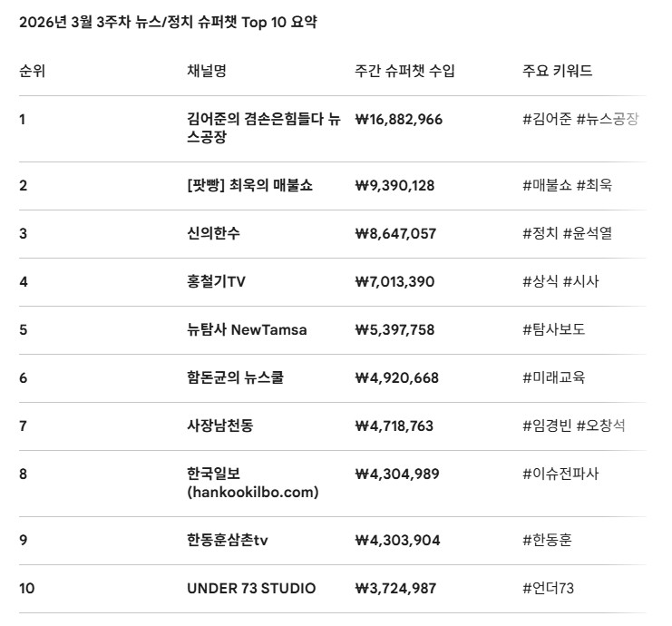Select the #이슈전파사 keyword tag
Image resolution: width=672 pixels, height=626 pixels.
pyautogui.click(x=560, y=474)
